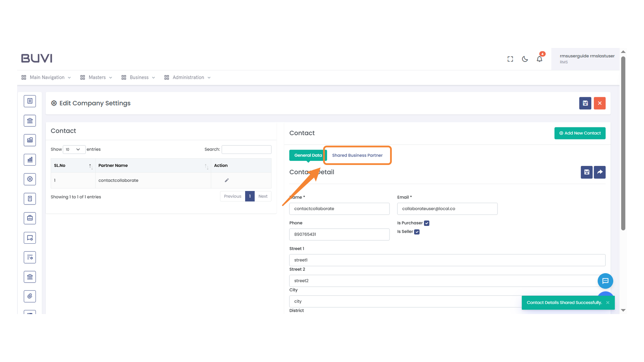This screenshot has width=644, height=362.
Task: Open floating chat bubble icon
Action: pos(605,281)
